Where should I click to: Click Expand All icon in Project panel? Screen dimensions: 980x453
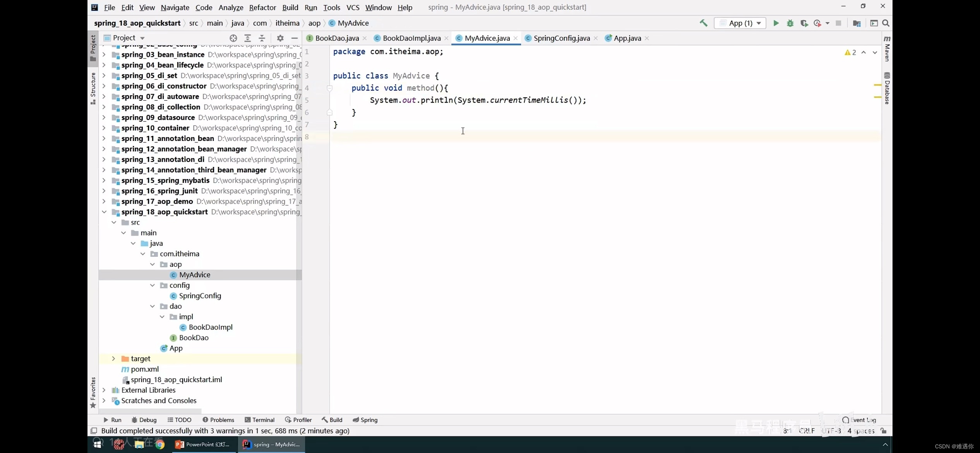pos(248,38)
